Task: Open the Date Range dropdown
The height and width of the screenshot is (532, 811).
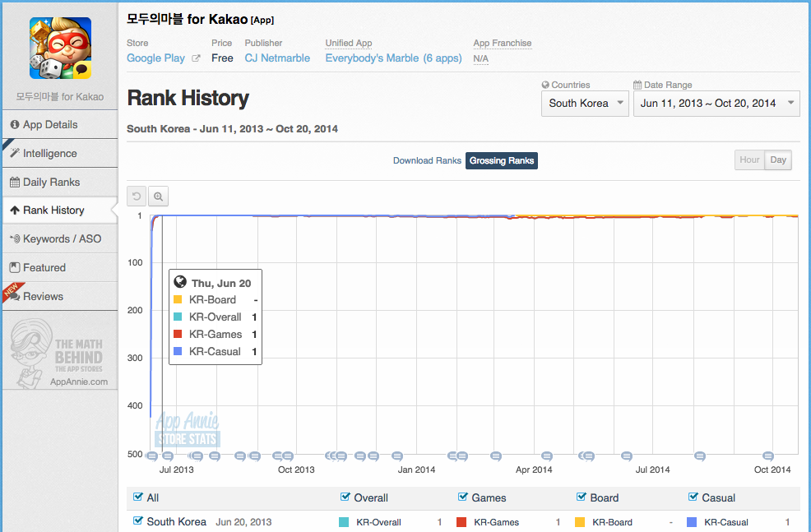Action: click(x=716, y=104)
